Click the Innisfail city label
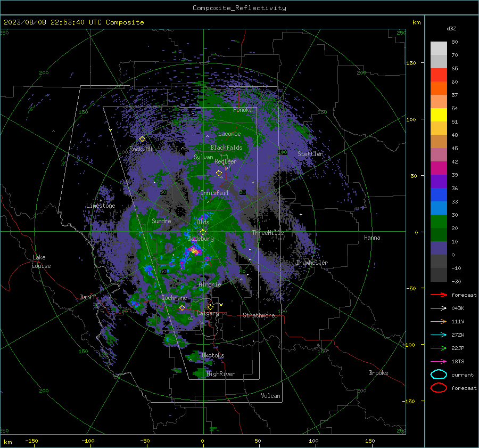Viewport: 479px width, 448px height. tap(214, 193)
